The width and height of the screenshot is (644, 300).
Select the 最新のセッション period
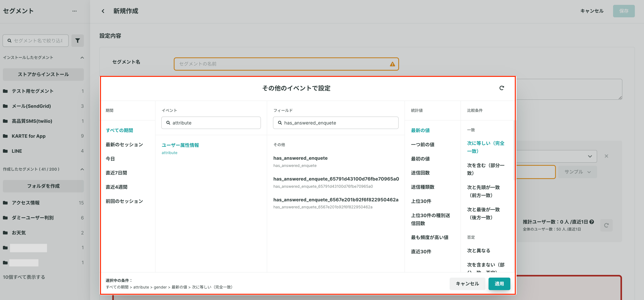coord(124,145)
